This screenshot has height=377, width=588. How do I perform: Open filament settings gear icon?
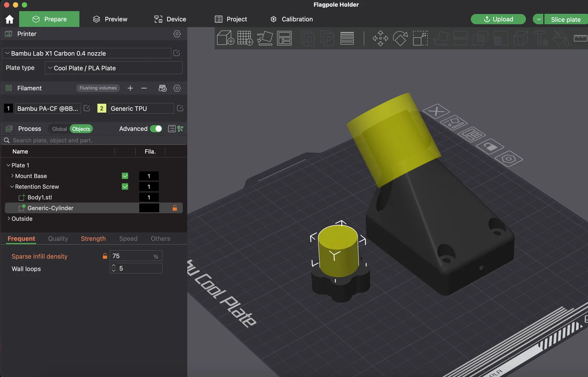point(177,88)
